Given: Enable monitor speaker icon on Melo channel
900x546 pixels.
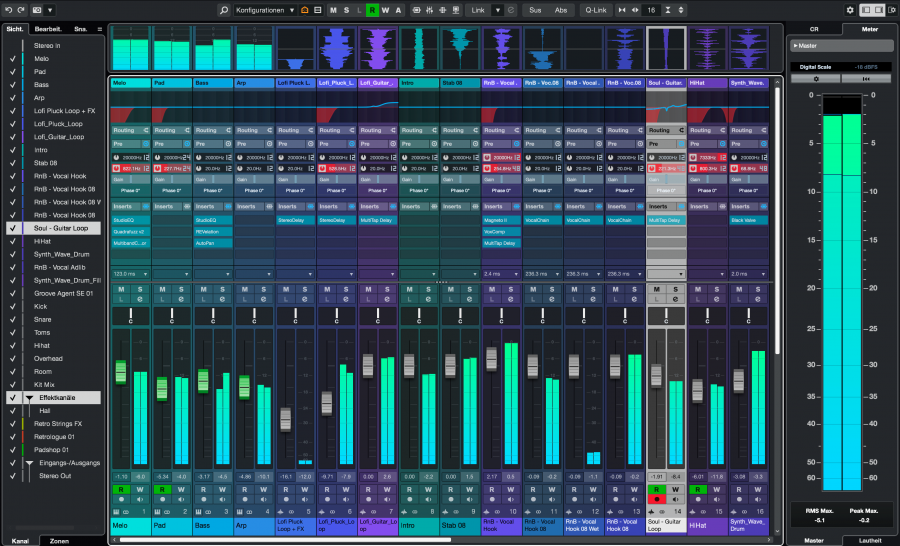Looking at the screenshot, I should pyautogui.click(x=139, y=500).
